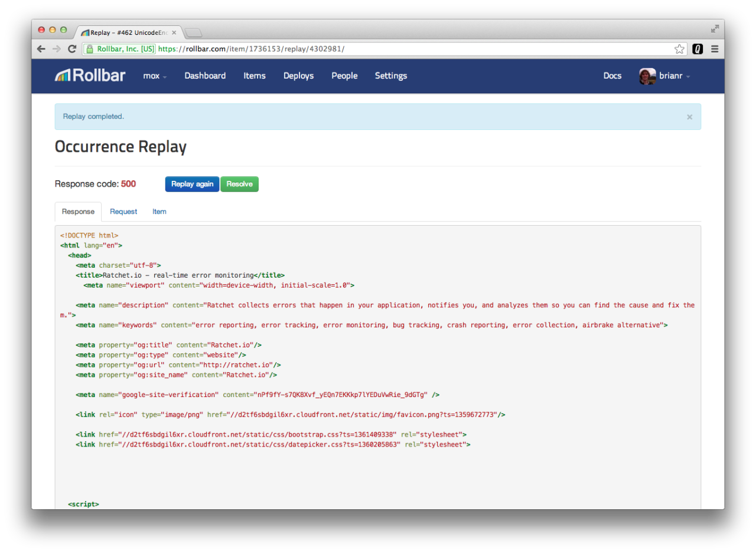This screenshot has height=553, width=756.
Task: Click the brianr user avatar
Action: coord(647,76)
